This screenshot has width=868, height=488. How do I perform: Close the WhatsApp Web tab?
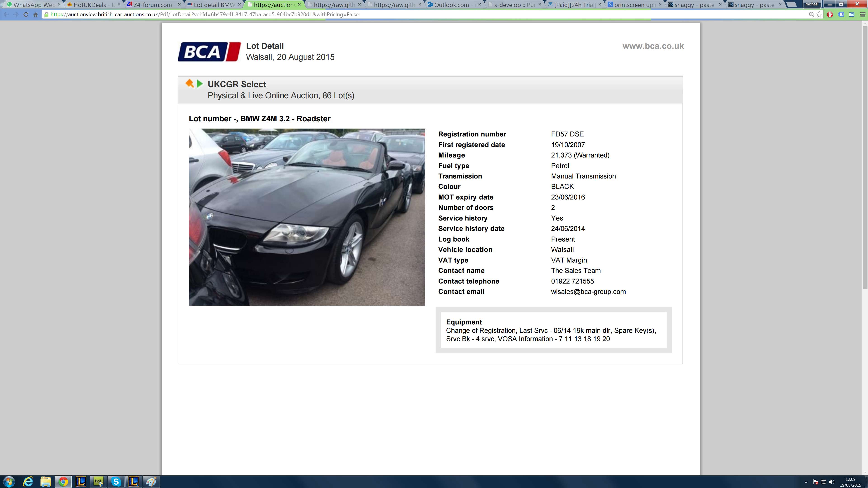59,4
